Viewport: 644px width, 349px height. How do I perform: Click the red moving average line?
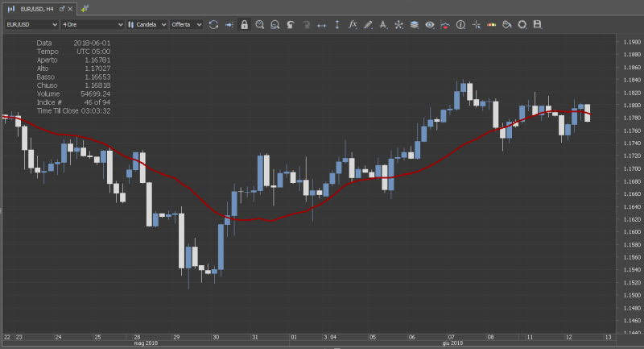pos(242,218)
